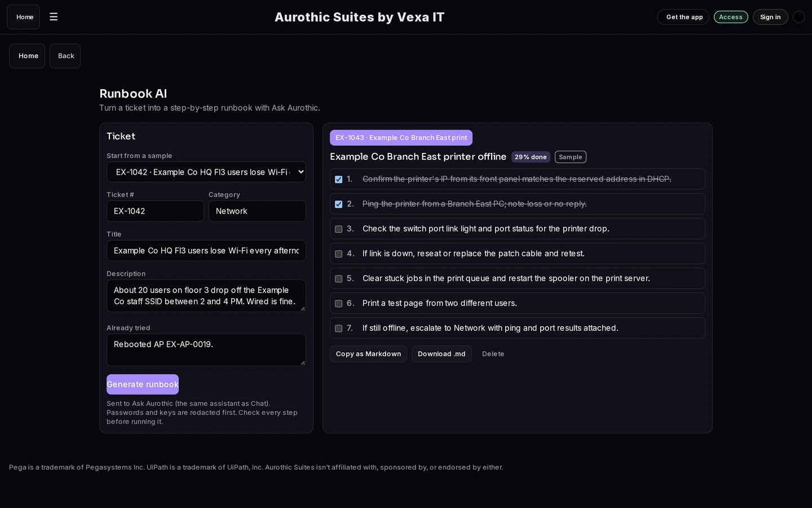Image resolution: width=812 pixels, height=508 pixels.
Task: Click Sign in button
Action: point(770,17)
